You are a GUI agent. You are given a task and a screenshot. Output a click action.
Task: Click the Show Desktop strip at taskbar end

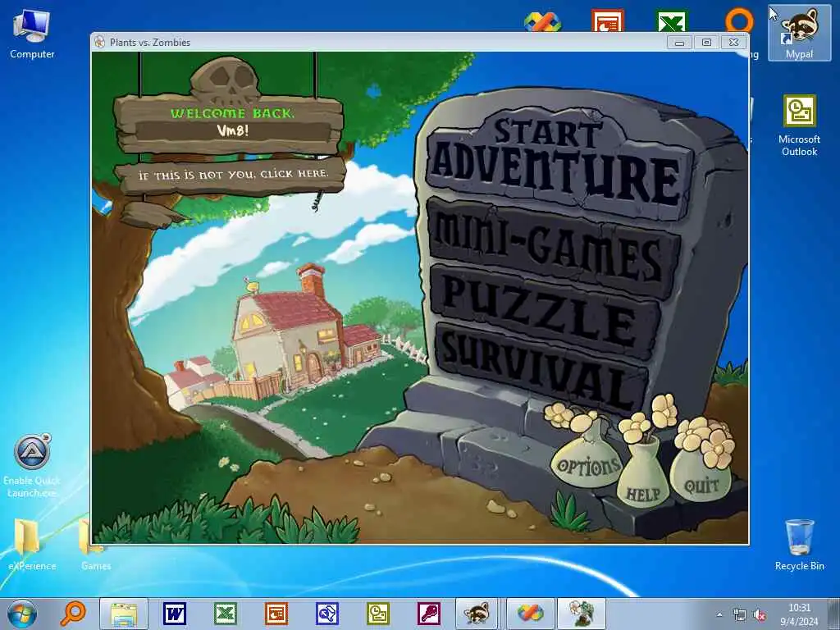(x=836, y=614)
